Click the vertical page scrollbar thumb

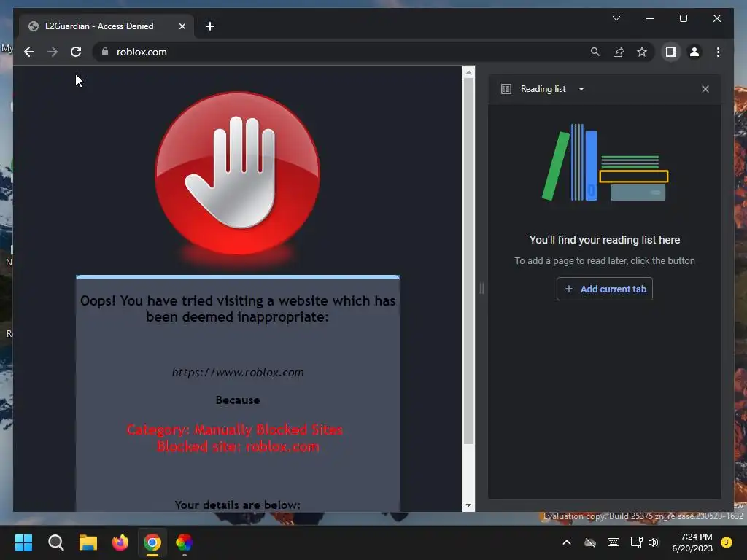click(468, 261)
